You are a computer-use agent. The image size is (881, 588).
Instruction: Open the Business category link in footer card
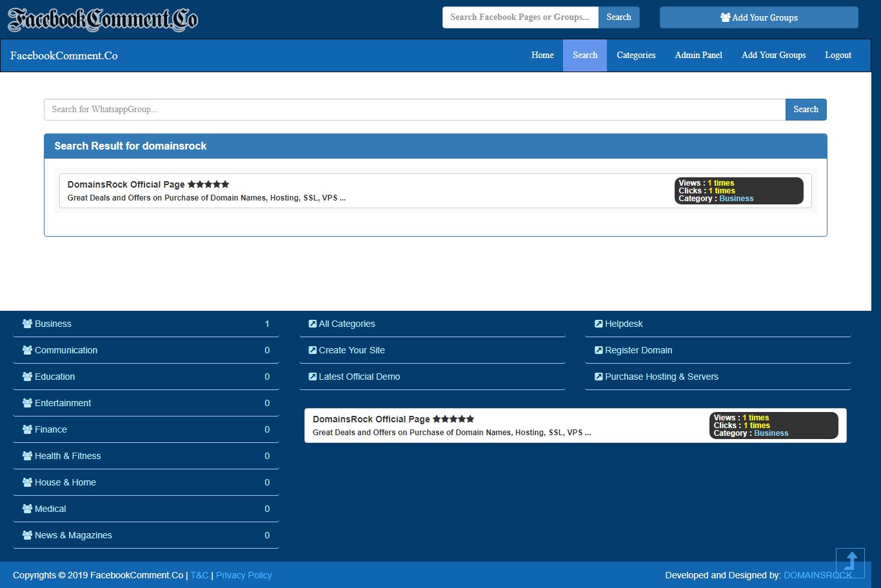(771, 433)
